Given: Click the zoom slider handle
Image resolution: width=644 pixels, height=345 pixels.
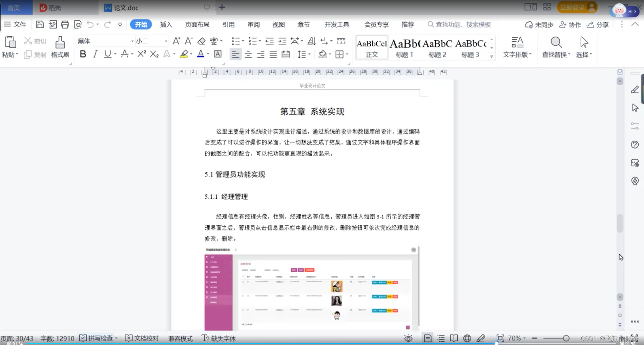Looking at the screenshot, I should pos(566,338).
